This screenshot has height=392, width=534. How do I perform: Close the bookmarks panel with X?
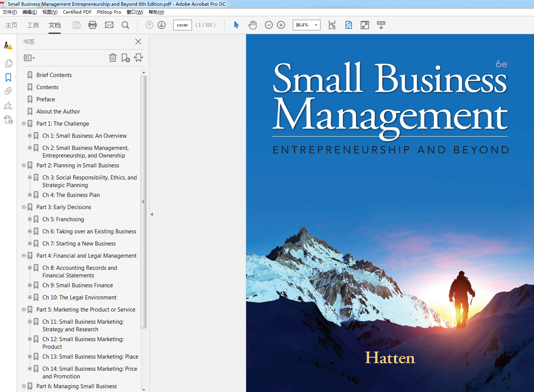[x=138, y=42]
